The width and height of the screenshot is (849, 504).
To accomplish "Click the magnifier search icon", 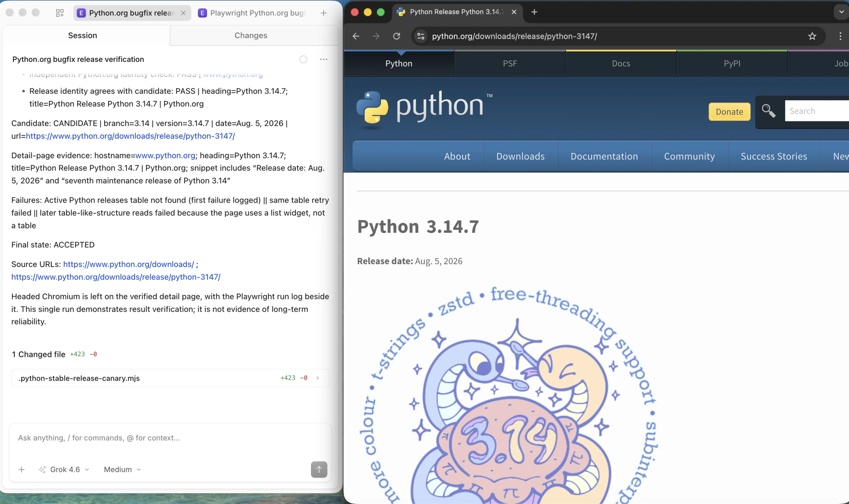I will click(x=769, y=111).
